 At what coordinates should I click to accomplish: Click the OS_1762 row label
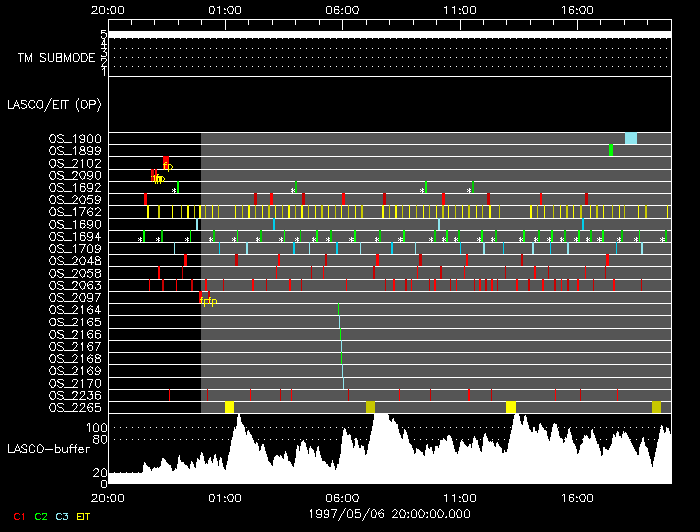pyautogui.click(x=75, y=212)
